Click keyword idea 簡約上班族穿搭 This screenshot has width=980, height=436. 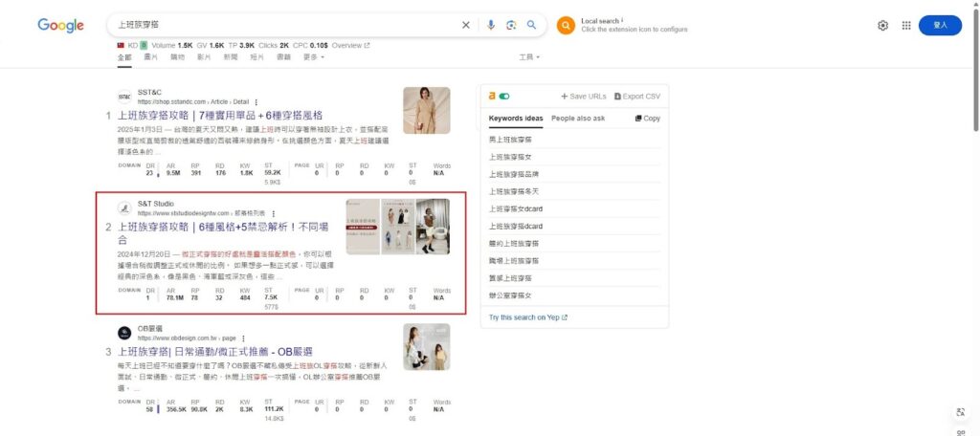pos(514,244)
